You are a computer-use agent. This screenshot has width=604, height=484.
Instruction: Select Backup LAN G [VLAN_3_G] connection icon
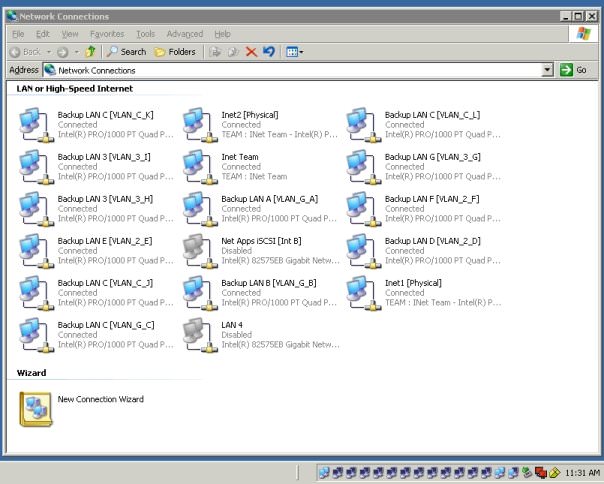(x=364, y=167)
